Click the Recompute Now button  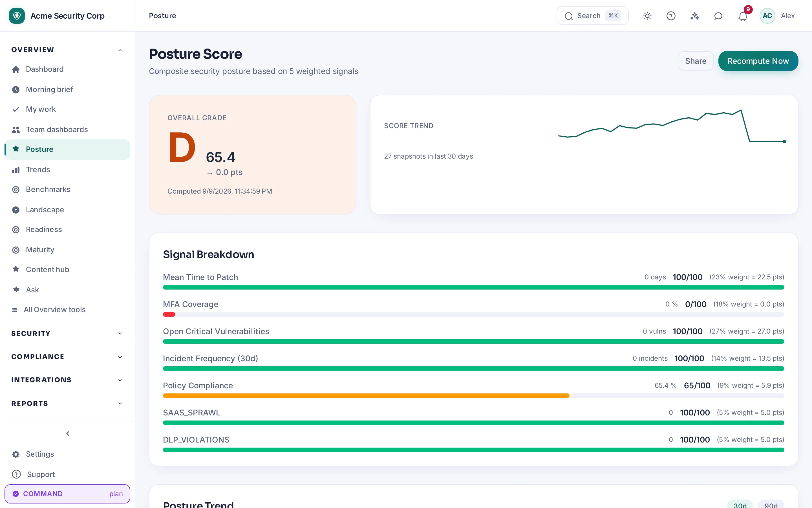pos(758,61)
